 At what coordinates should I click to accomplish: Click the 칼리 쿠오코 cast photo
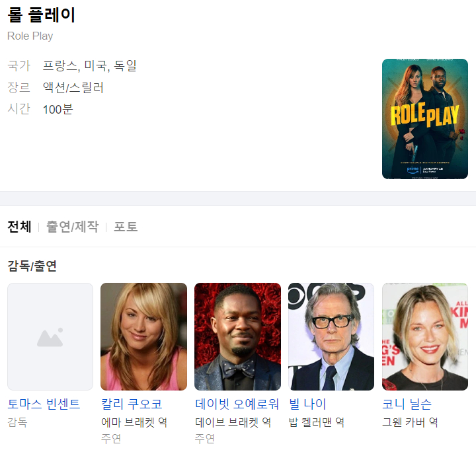pos(143,337)
